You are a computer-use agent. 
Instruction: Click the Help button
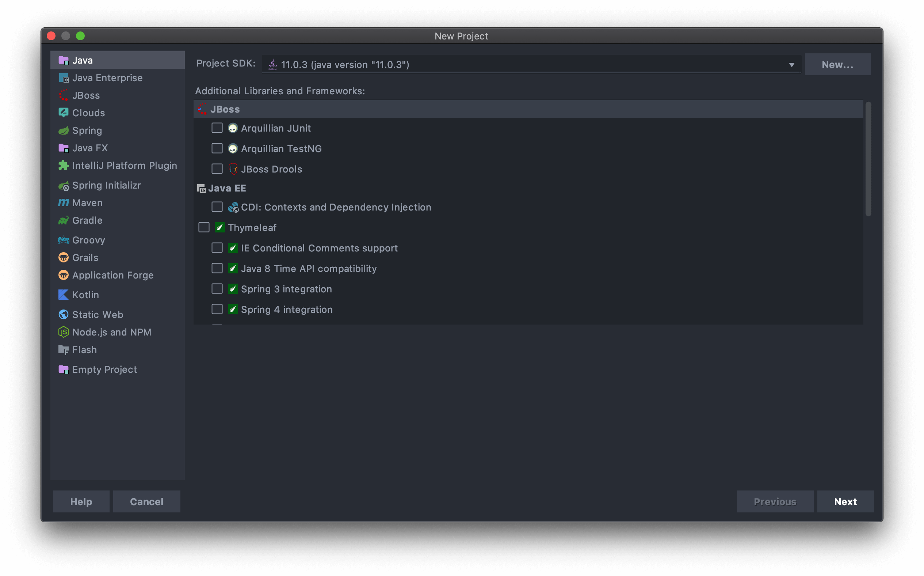point(81,501)
